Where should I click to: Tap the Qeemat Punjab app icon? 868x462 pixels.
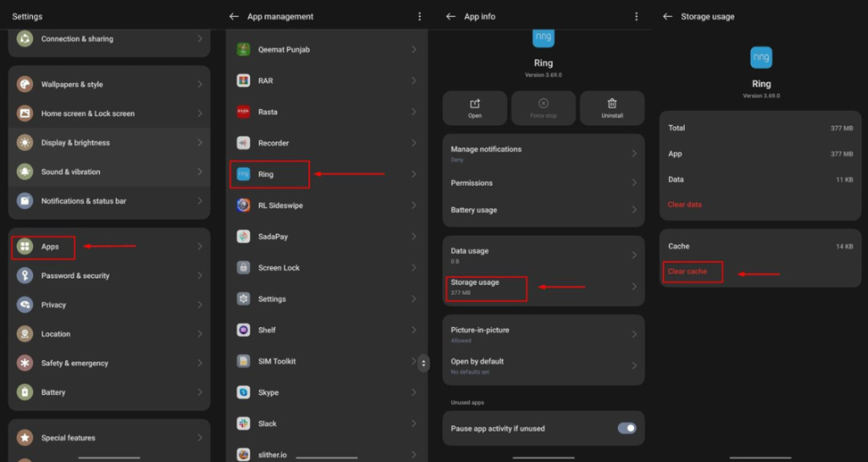click(x=243, y=49)
